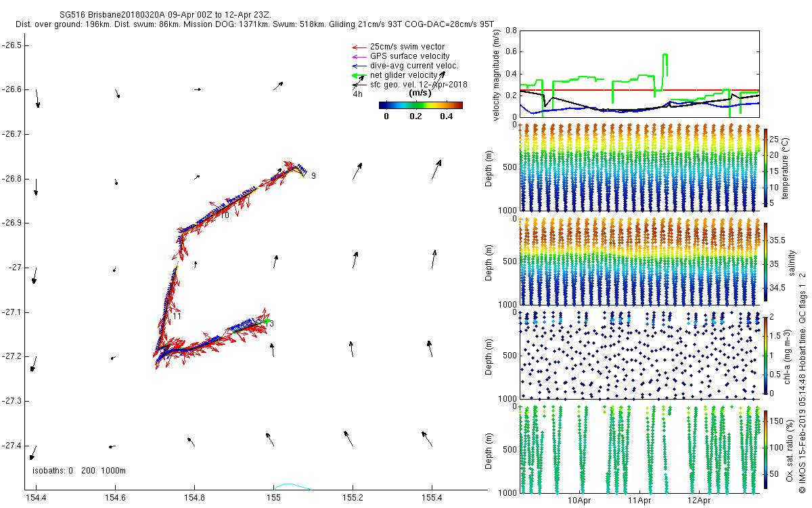This screenshot has height=508, width=812.
Task: Click the isobaths 0 200 1000m label
Action: tap(79, 471)
